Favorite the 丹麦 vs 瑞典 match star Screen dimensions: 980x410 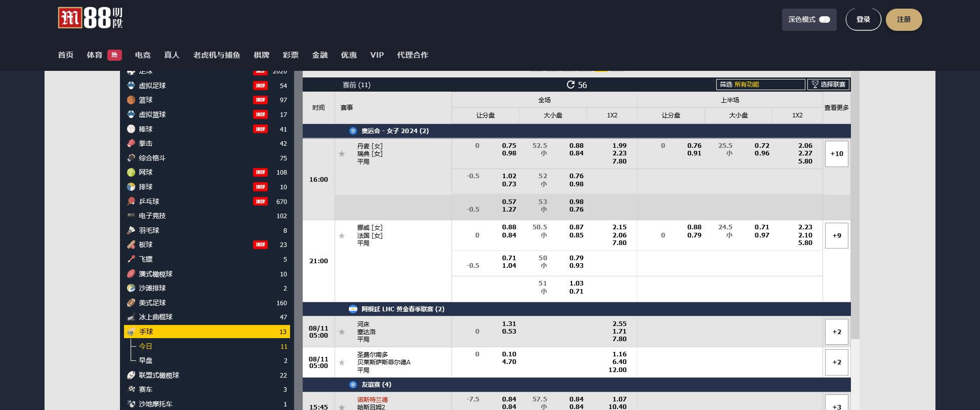(342, 154)
